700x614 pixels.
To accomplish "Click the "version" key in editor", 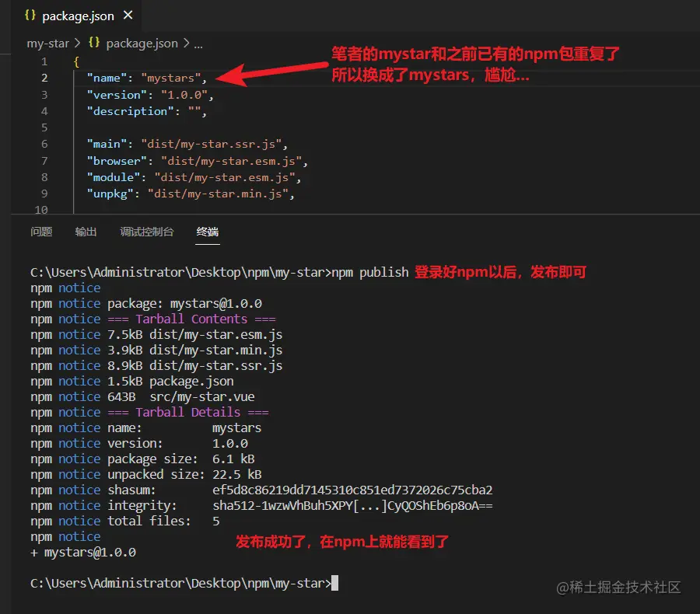I will point(117,95).
